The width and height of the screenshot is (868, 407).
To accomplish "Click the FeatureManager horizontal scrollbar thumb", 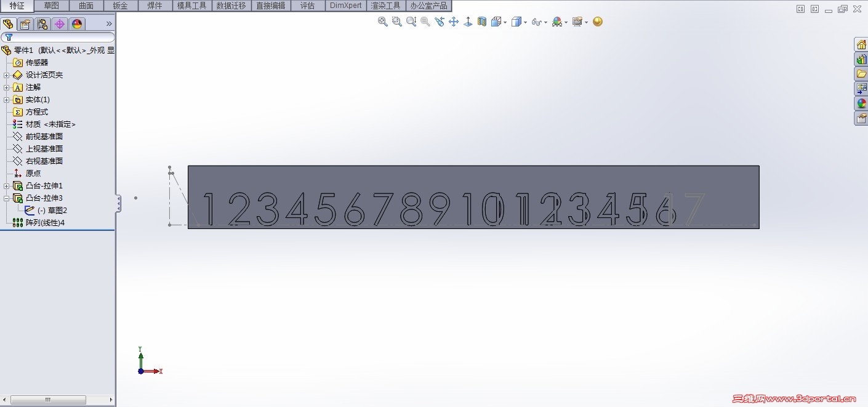I will point(48,400).
